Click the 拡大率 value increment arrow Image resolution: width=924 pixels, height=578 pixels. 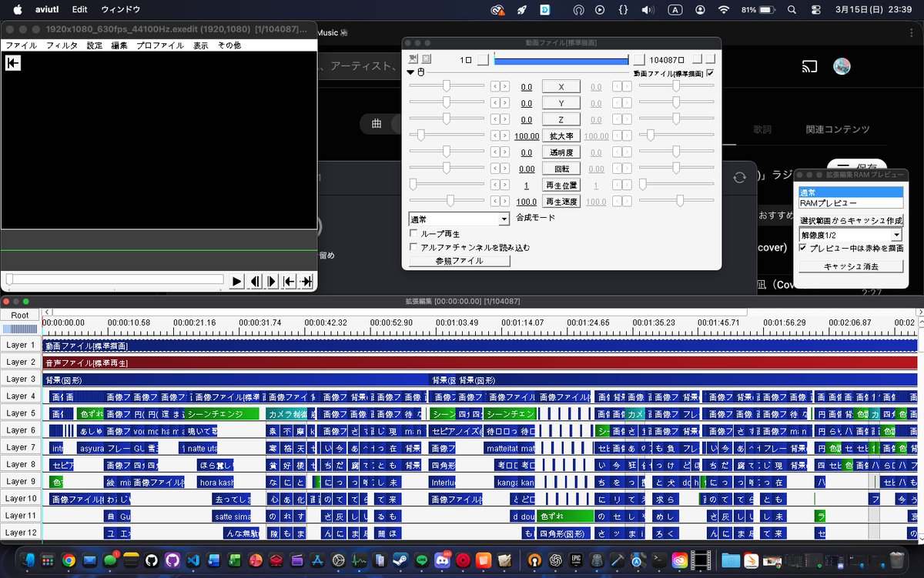point(504,136)
